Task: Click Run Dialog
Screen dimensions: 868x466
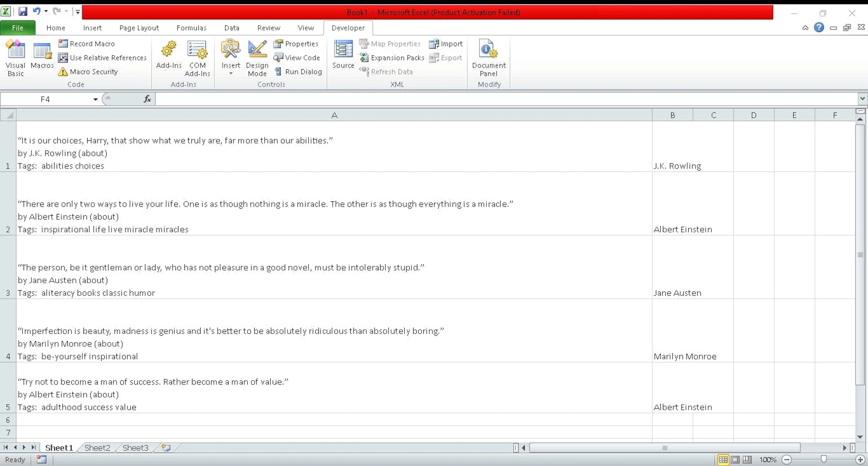Action: coord(298,72)
